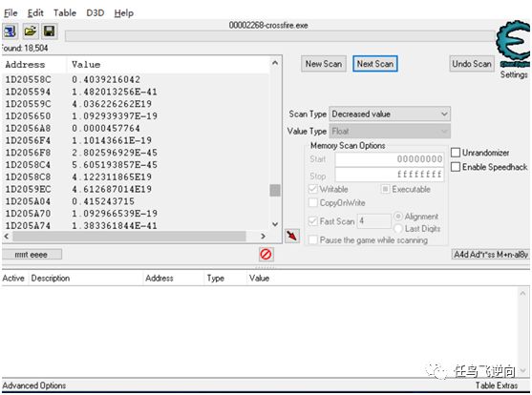Open the process list computer icon
The height and width of the screenshot is (395, 532).
tap(11, 31)
